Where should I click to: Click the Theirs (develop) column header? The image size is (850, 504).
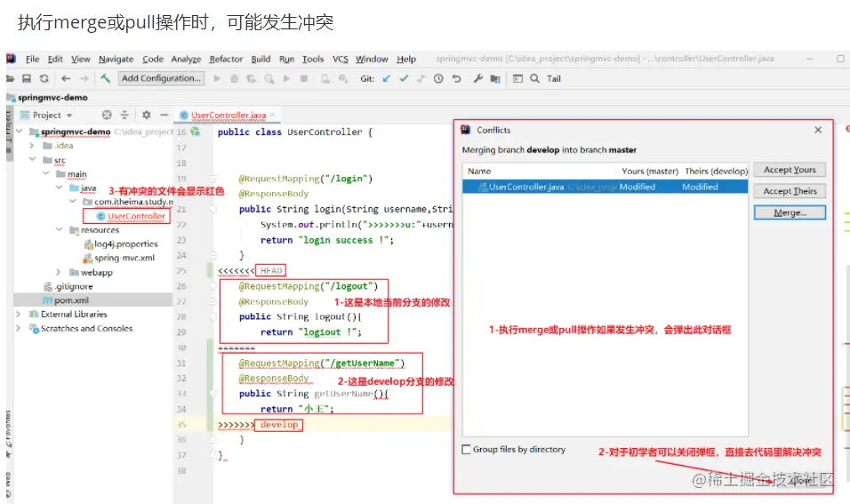point(716,171)
